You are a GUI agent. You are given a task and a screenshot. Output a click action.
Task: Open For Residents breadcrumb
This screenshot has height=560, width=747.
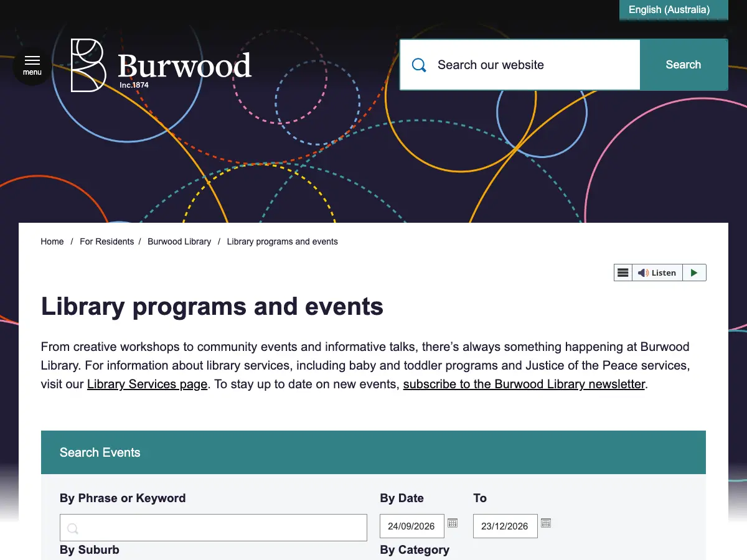(x=106, y=241)
